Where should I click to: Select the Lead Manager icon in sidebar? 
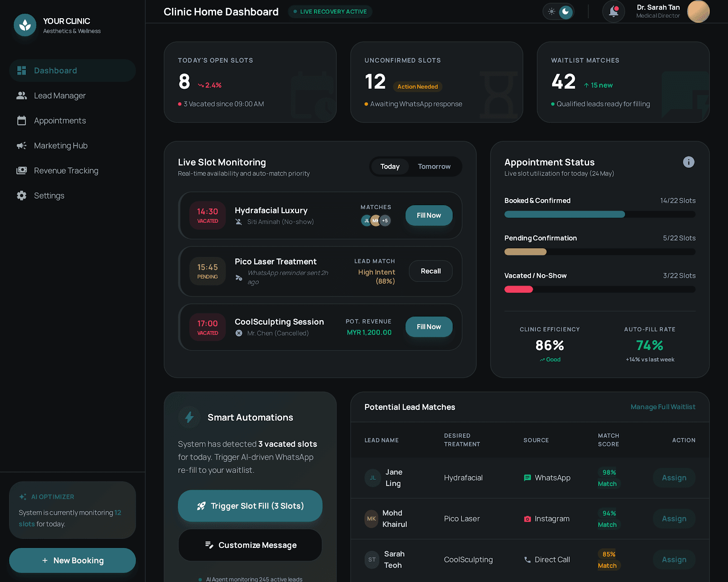21,95
